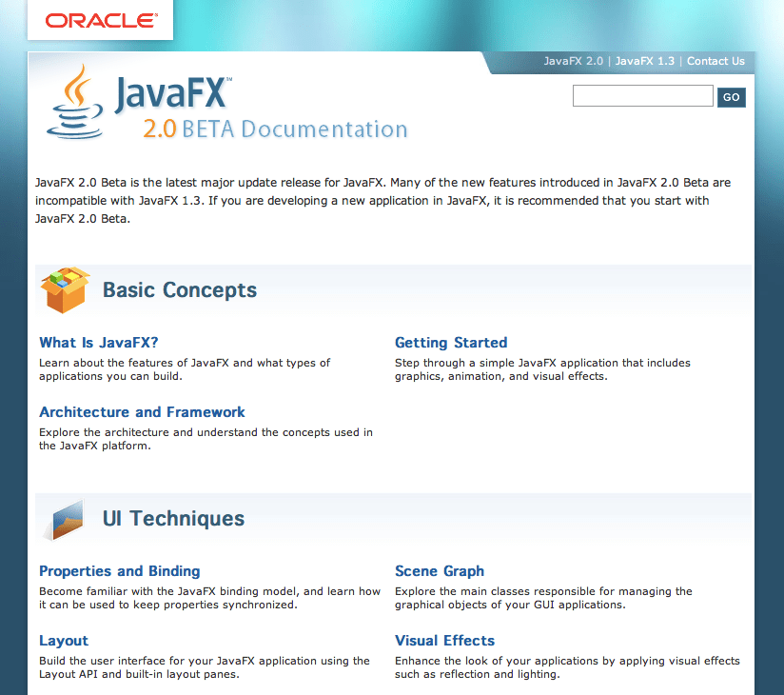The image size is (784, 695).
Task: Switch to the JavaFX 2.0 section
Action: 573,61
